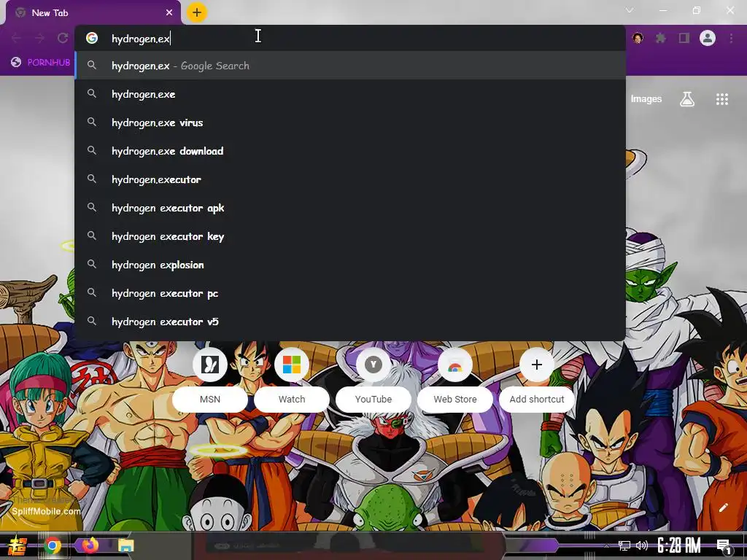The height and width of the screenshot is (560, 747).
Task: Click in the address bar text field
Action: (350, 38)
